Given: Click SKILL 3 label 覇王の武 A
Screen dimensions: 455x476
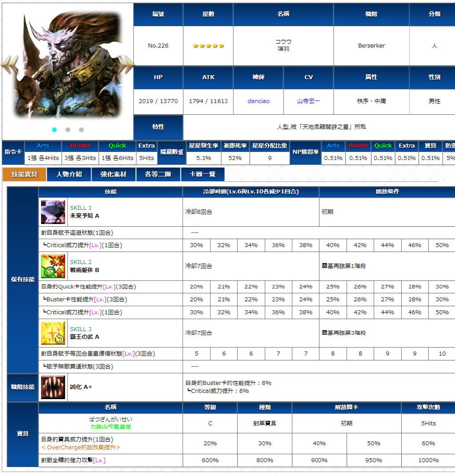Looking at the screenshot, I should coord(84,336).
